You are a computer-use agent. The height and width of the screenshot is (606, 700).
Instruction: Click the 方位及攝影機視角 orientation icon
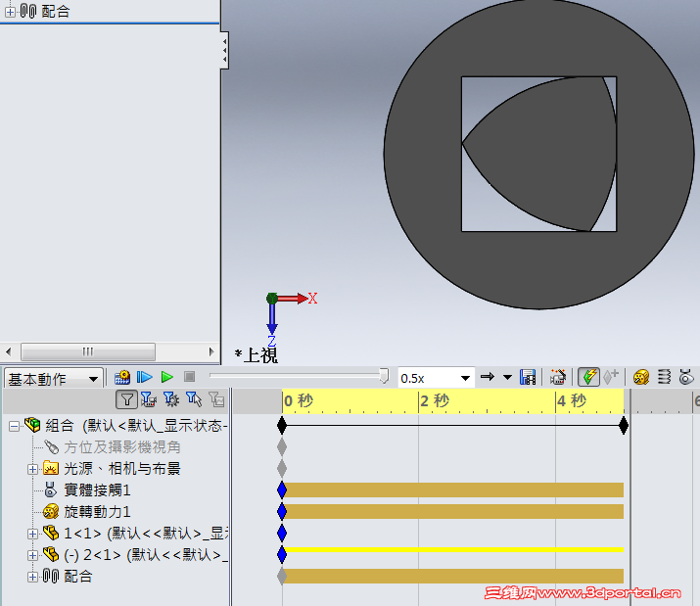coord(51,447)
